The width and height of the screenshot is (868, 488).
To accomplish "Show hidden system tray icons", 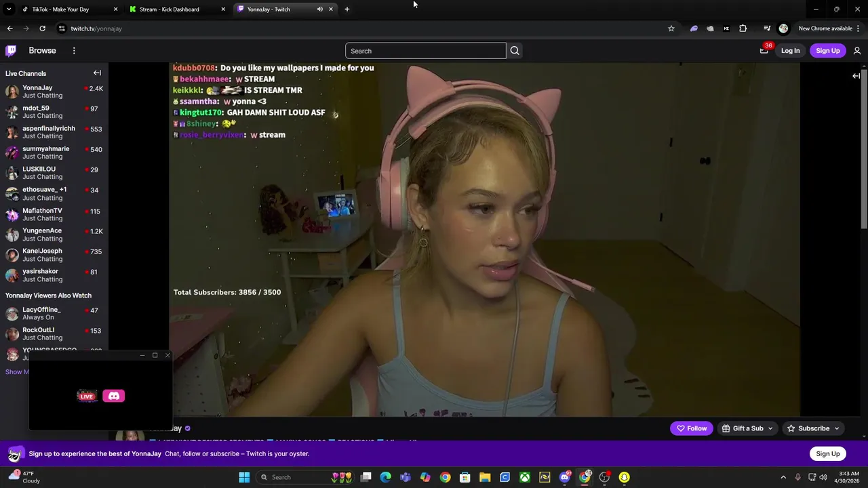I will click(783, 477).
